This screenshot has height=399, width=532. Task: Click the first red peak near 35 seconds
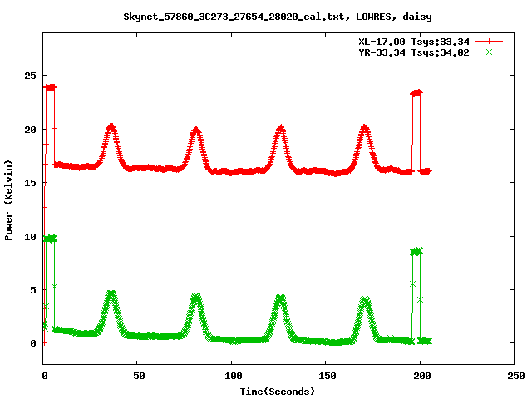click(x=111, y=127)
